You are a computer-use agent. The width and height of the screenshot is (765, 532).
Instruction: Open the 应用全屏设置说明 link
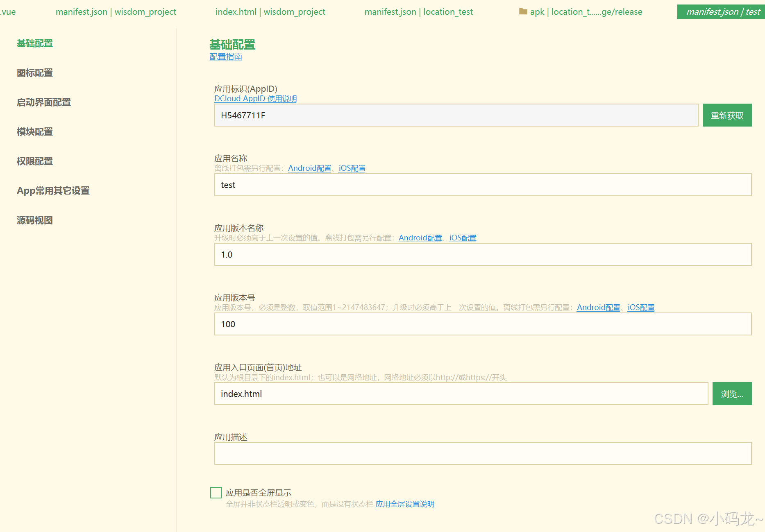pyautogui.click(x=404, y=504)
